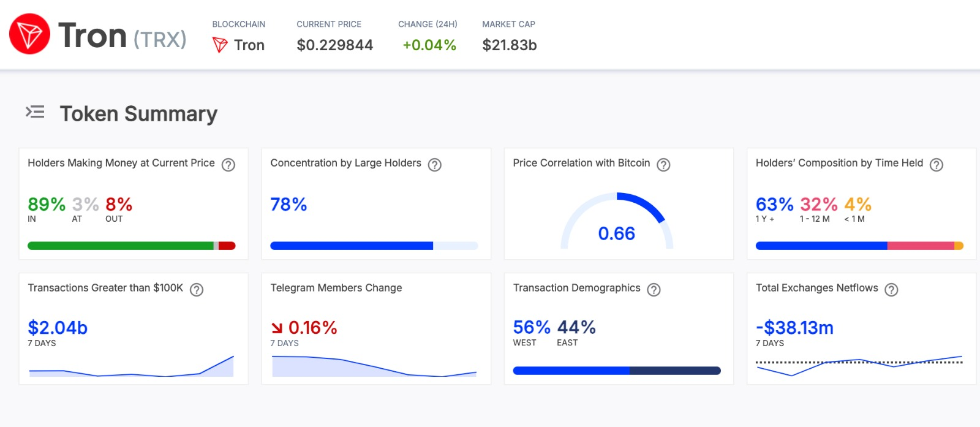Viewport: 980px width, 427px height.
Task: Click the large transactions sparkline chart
Action: coord(132,366)
